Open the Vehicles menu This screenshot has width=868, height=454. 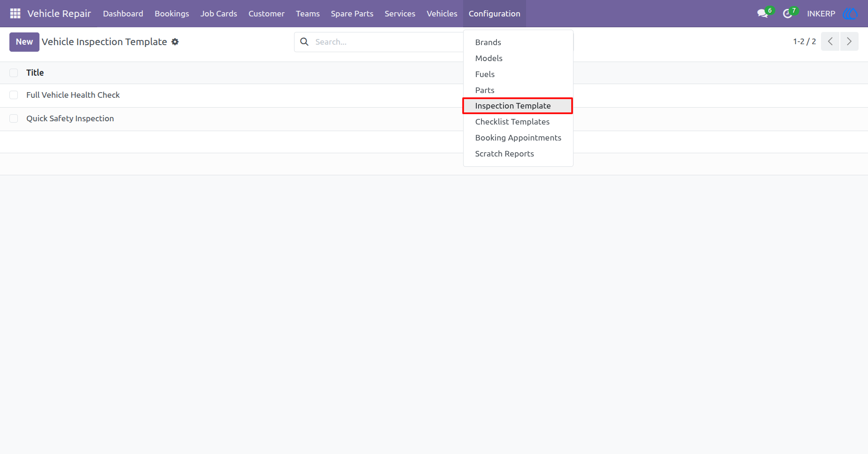click(442, 14)
